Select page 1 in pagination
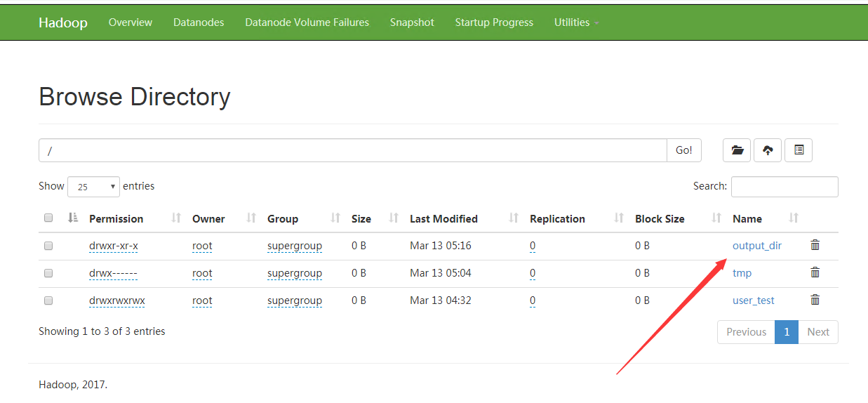The height and width of the screenshot is (403, 868). pos(787,332)
